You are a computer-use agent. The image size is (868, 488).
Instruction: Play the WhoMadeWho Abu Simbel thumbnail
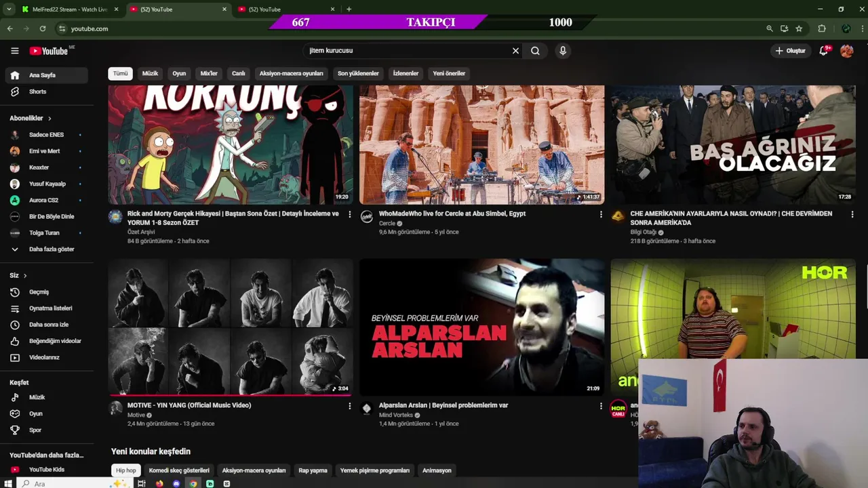(x=481, y=144)
